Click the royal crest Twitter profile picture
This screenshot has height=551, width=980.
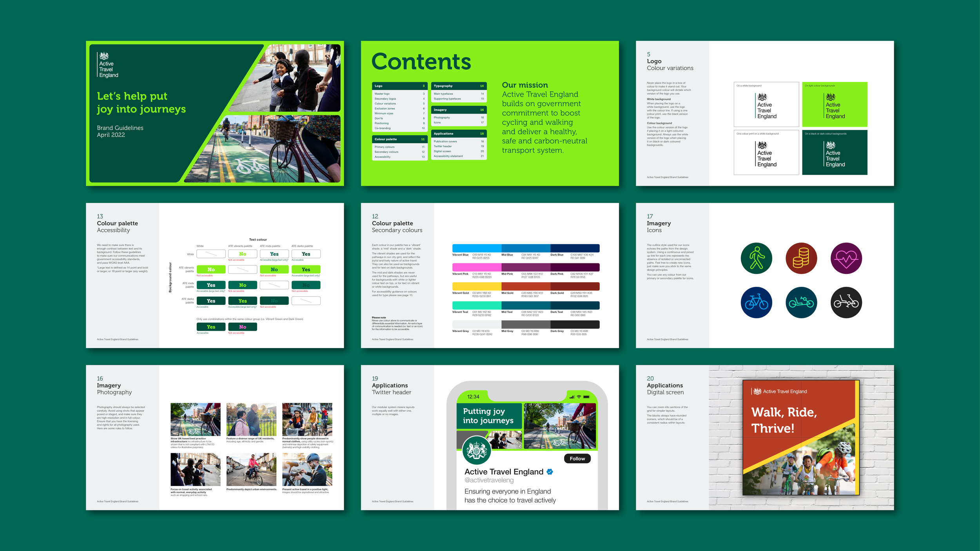[x=477, y=451]
